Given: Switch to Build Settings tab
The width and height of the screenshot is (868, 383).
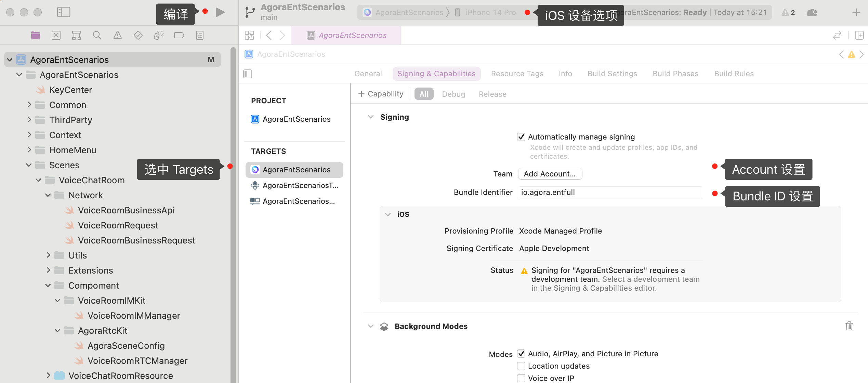Looking at the screenshot, I should point(612,74).
